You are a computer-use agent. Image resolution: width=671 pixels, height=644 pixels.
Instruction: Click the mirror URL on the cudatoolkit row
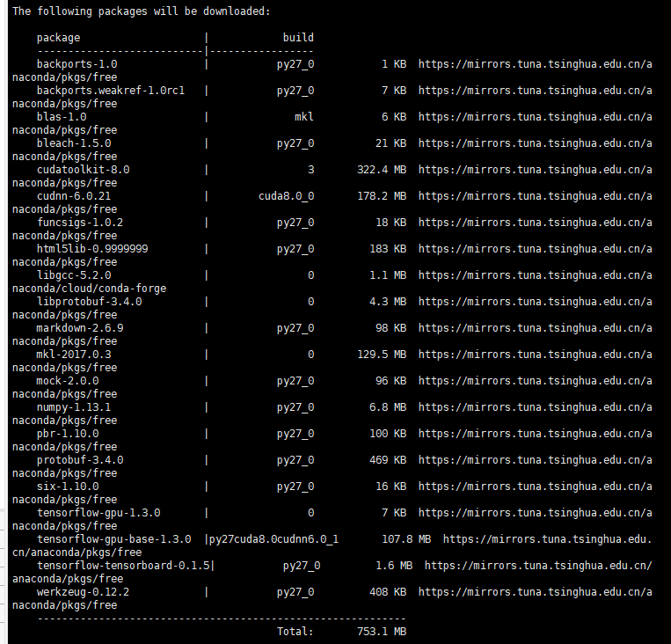click(536, 170)
